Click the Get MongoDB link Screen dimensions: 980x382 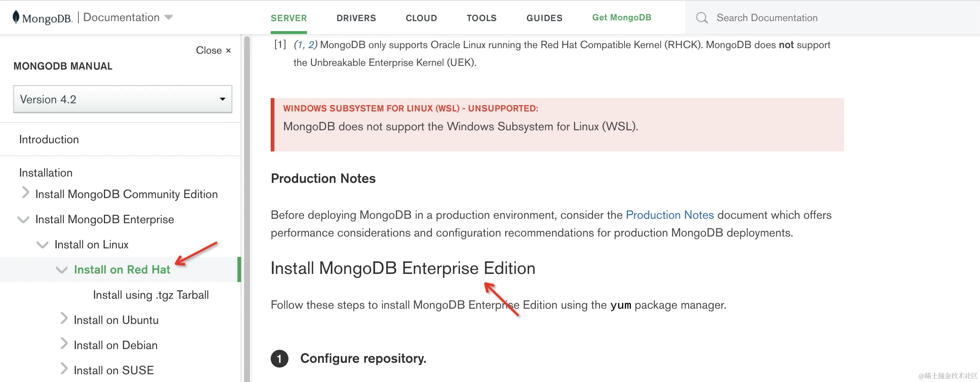pyautogui.click(x=622, y=17)
